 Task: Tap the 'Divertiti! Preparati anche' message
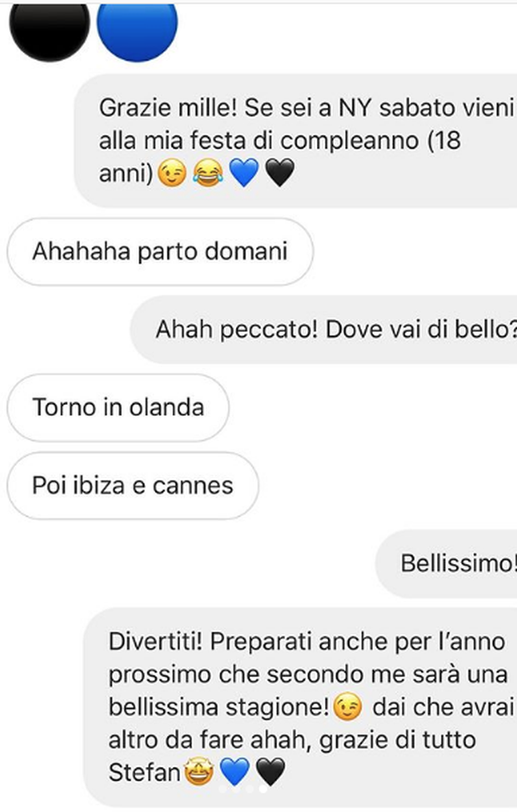[300, 708]
